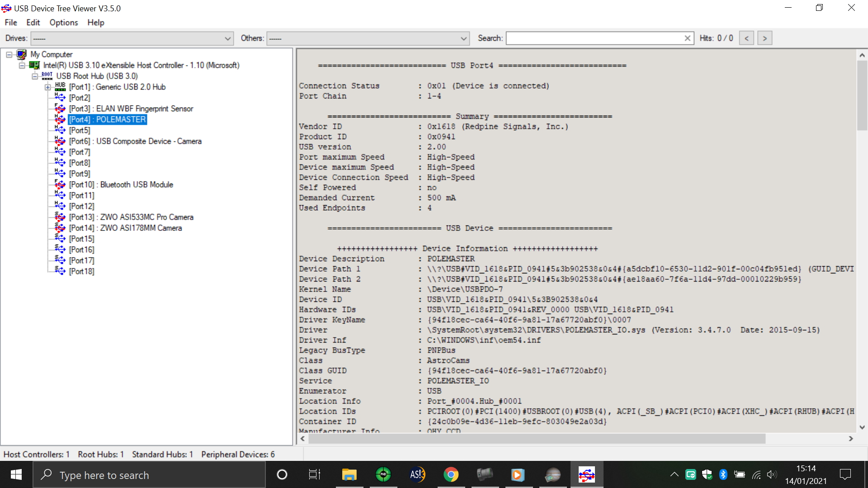Click the ZWO ASI178MM Camera icon

(60, 228)
